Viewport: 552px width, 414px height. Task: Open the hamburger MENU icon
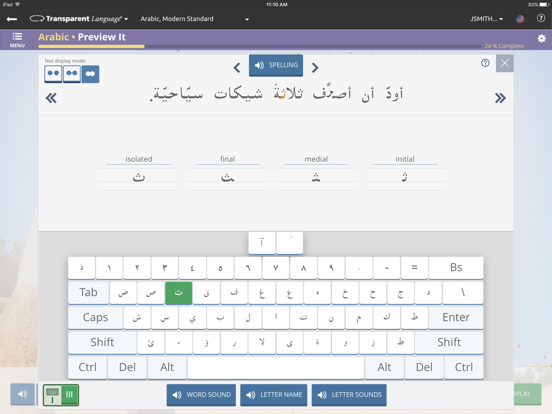pos(17,39)
